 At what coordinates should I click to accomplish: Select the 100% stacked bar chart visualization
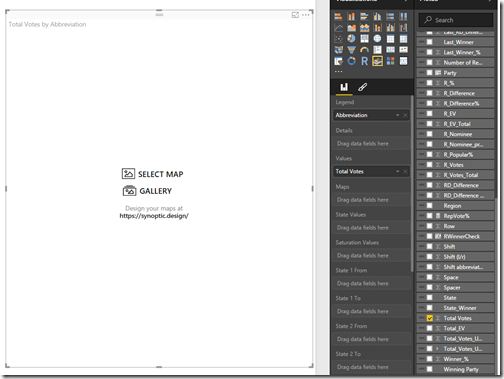[x=390, y=16]
